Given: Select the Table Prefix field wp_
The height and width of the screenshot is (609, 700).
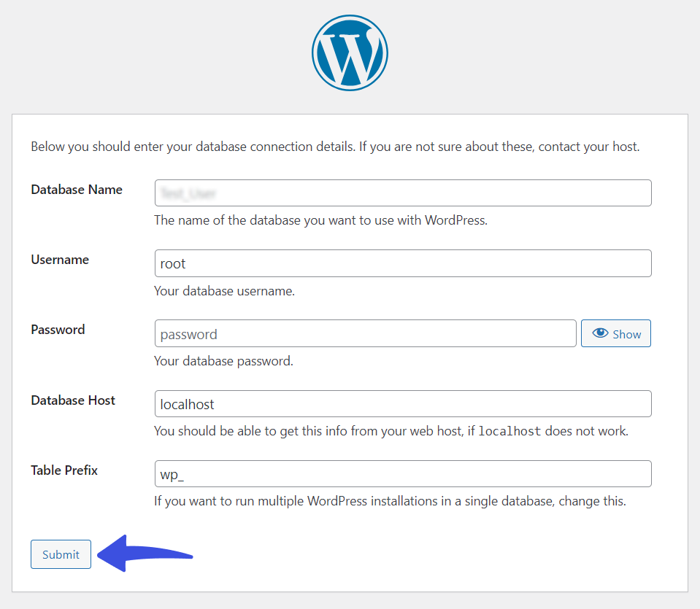Looking at the screenshot, I should coord(403,474).
